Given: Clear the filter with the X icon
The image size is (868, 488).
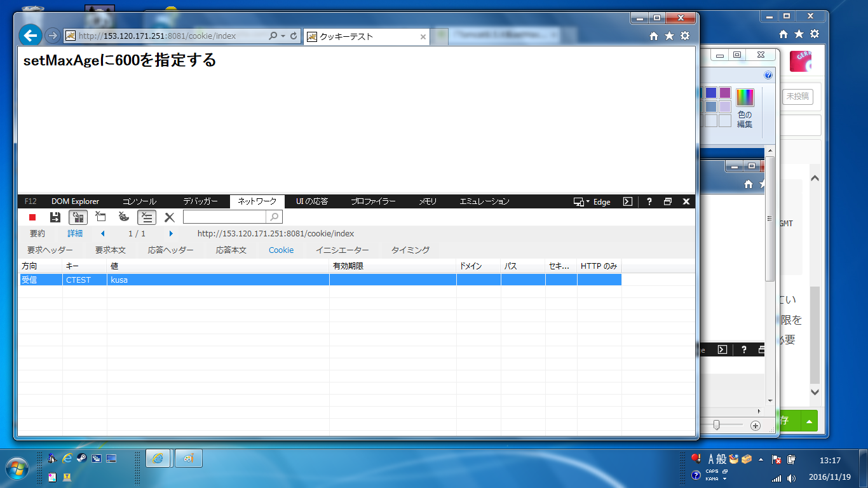Looking at the screenshot, I should [169, 217].
